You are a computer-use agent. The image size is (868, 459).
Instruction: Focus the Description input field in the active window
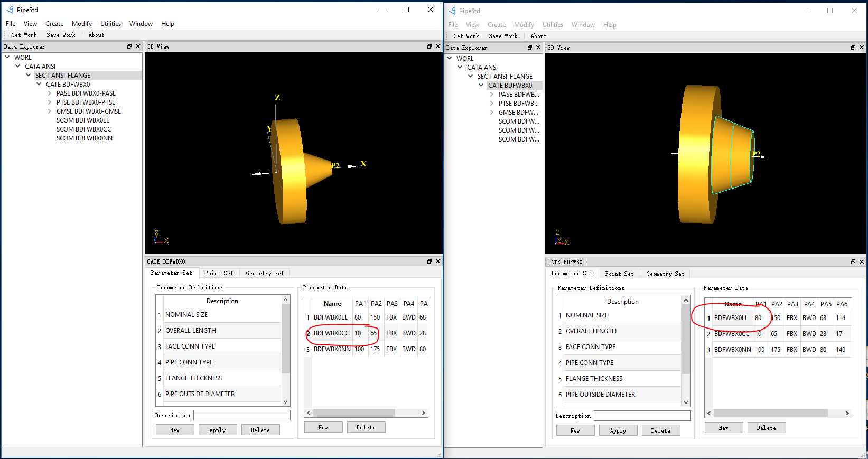[x=242, y=415]
